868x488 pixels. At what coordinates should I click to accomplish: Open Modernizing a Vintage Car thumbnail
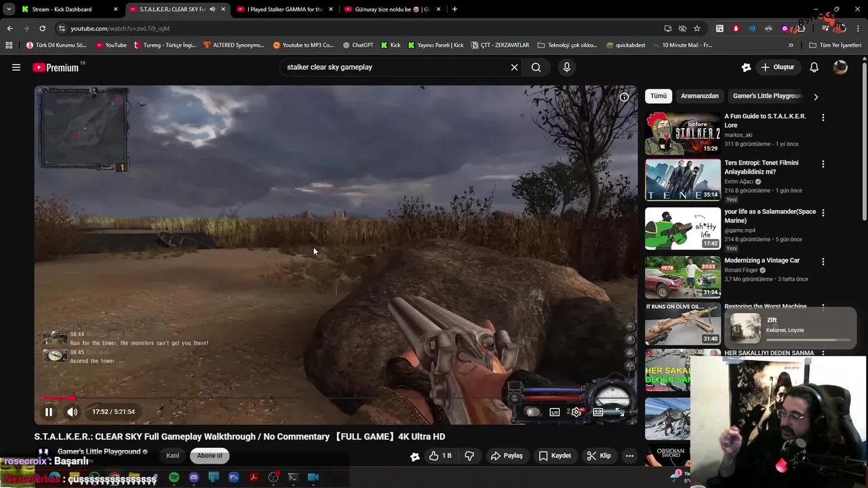[683, 277]
